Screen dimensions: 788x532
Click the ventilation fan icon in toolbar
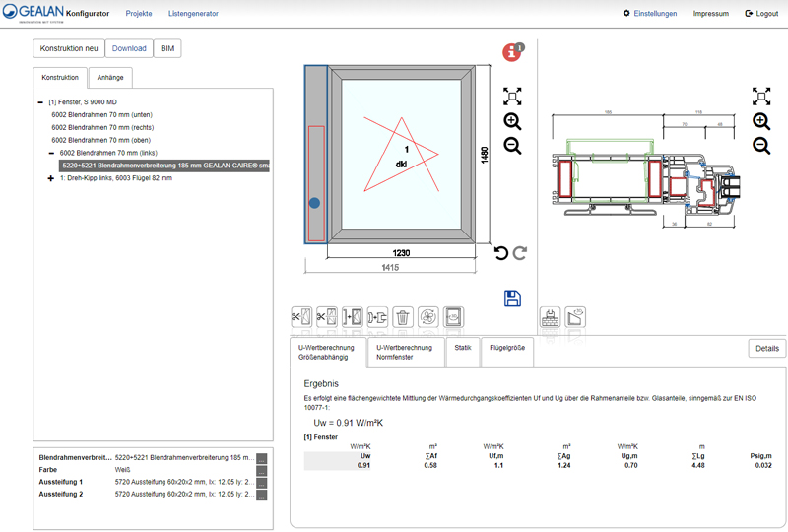(427, 317)
